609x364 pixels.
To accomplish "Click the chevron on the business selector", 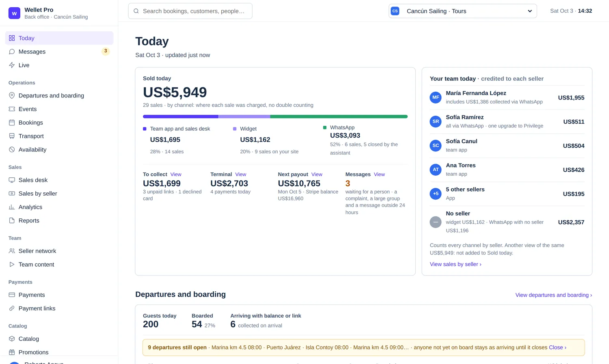I will tap(530, 11).
